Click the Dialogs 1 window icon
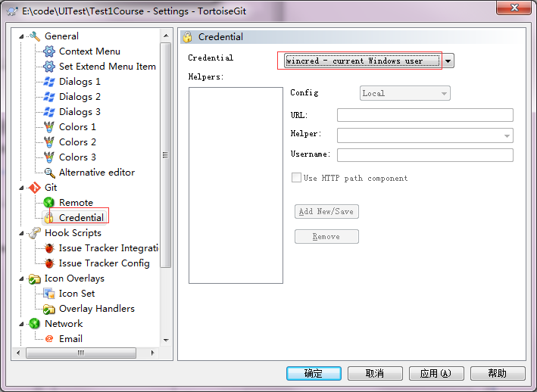This screenshot has width=537, height=392. tap(49, 82)
